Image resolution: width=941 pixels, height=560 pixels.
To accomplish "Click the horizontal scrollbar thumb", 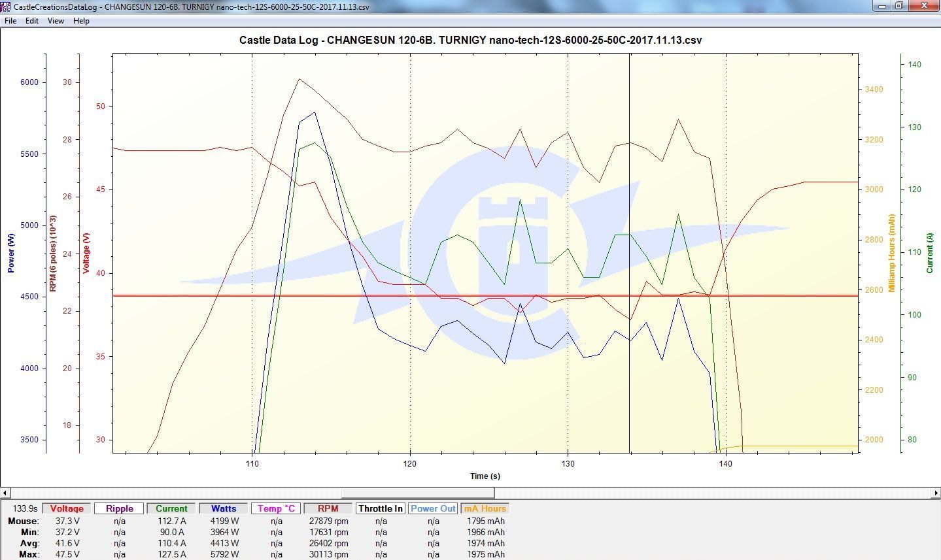I will pos(418,493).
